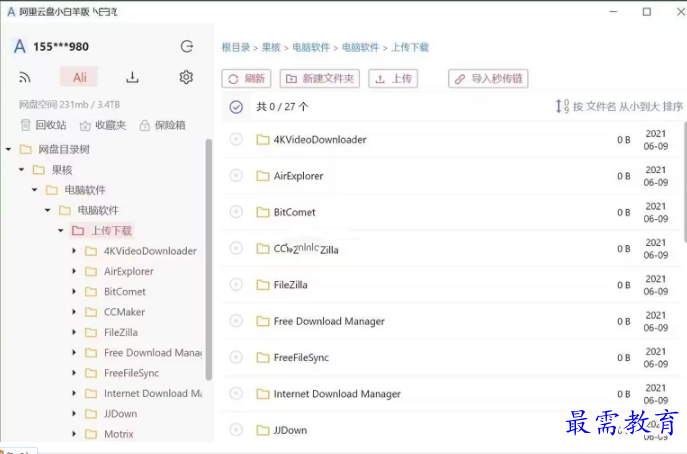Click the Internet Download Manager folder icon in list
The height and width of the screenshot is (454, 687).
point(263,394)
